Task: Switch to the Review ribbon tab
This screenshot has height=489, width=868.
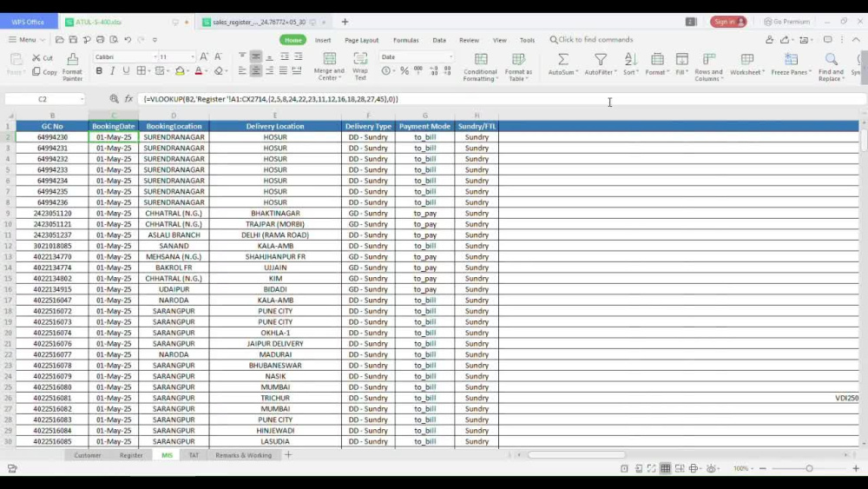Action: tap(469, 40)
